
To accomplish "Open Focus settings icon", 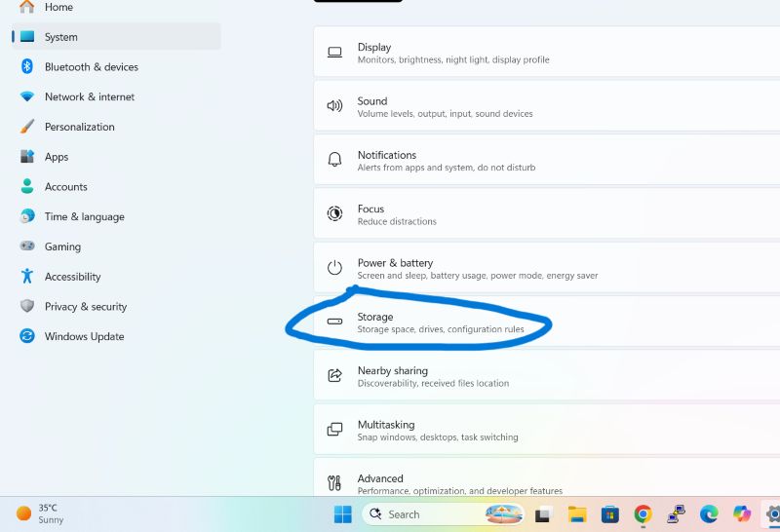I will click(334, 213).
